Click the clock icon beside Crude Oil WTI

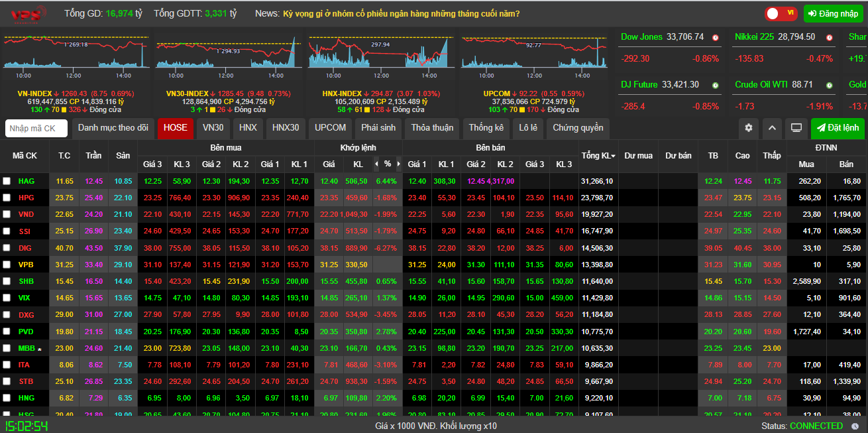click(x=830, y=86)
